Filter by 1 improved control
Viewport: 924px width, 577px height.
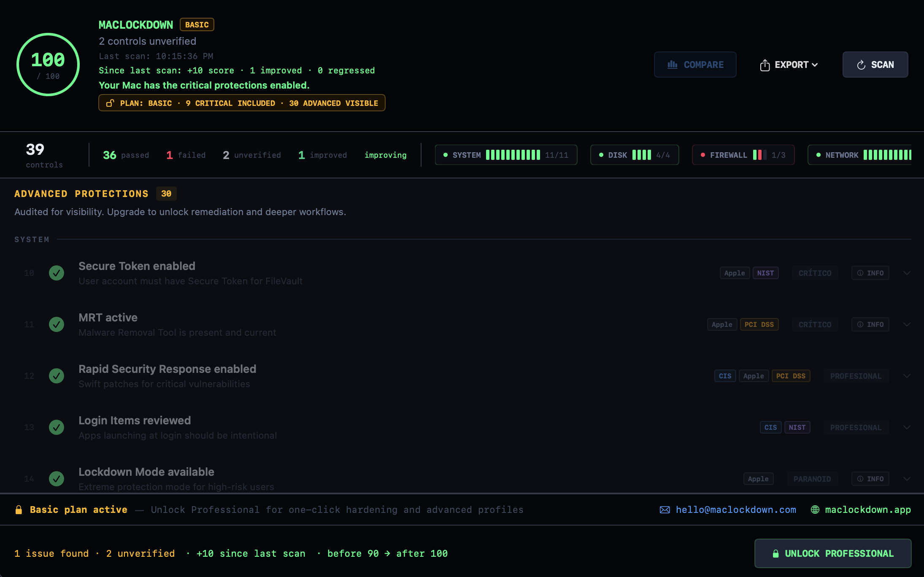pyautogui.click(x=322, y=155)
